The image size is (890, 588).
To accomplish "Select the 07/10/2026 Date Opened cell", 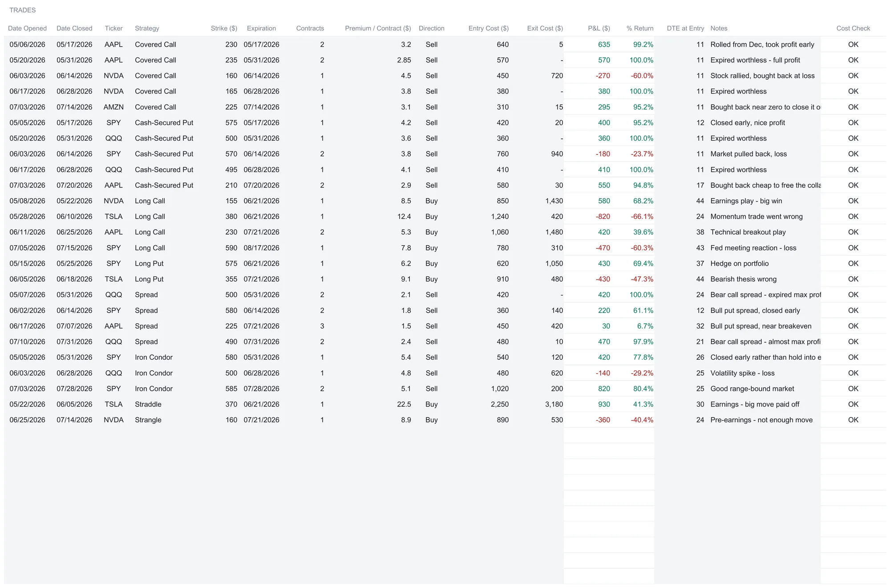I will coord(27,341).
